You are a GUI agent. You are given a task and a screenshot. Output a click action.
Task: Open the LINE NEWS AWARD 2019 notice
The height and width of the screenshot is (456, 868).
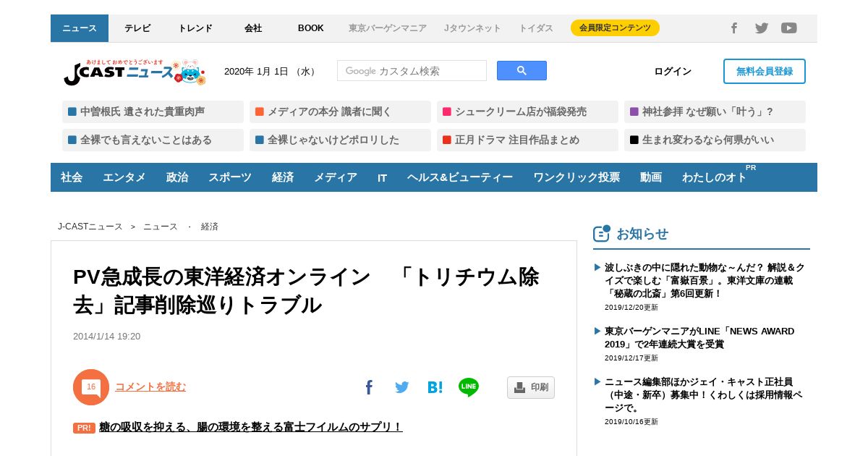(699, 337)
